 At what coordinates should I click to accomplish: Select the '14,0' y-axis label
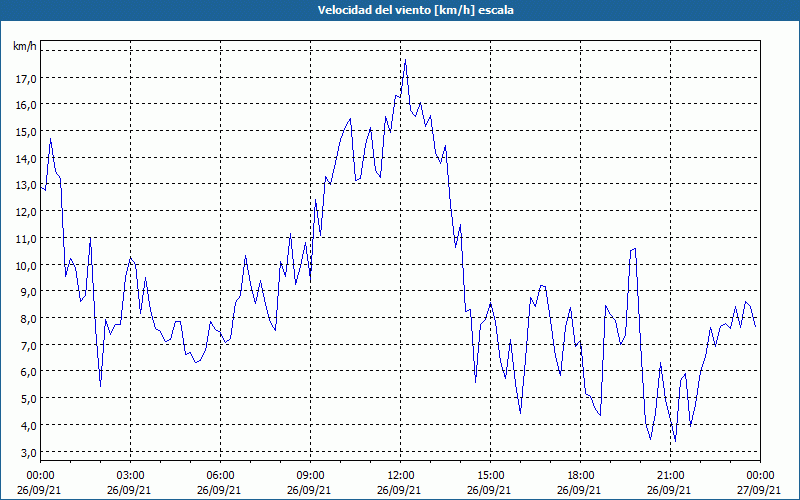point(26,159)
